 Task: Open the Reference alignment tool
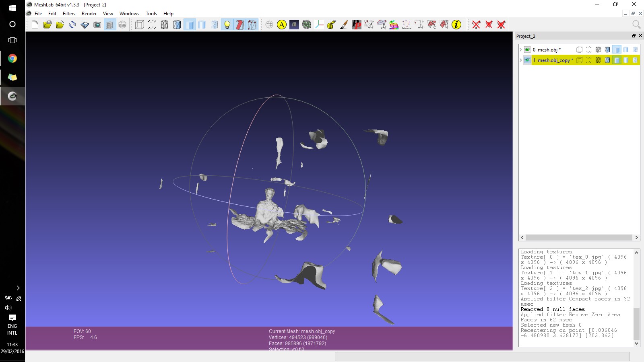(x=407, y=25)
